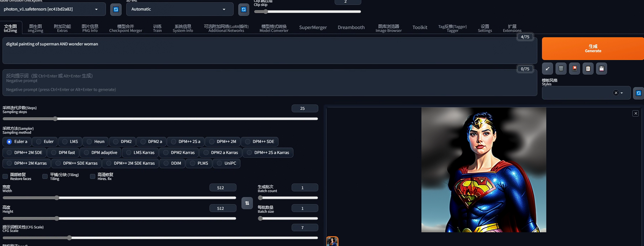Open the Extensions tab
Screen dimensions: 644x246
pos(512,28)
